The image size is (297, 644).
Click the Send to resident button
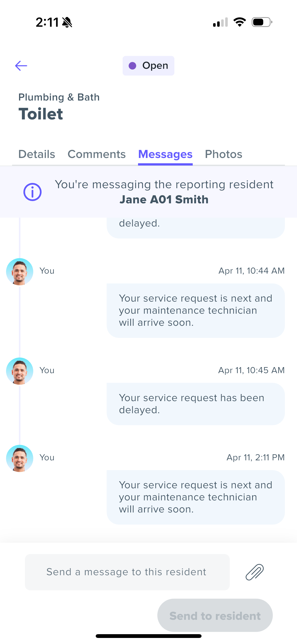click(x=215, y=616)
